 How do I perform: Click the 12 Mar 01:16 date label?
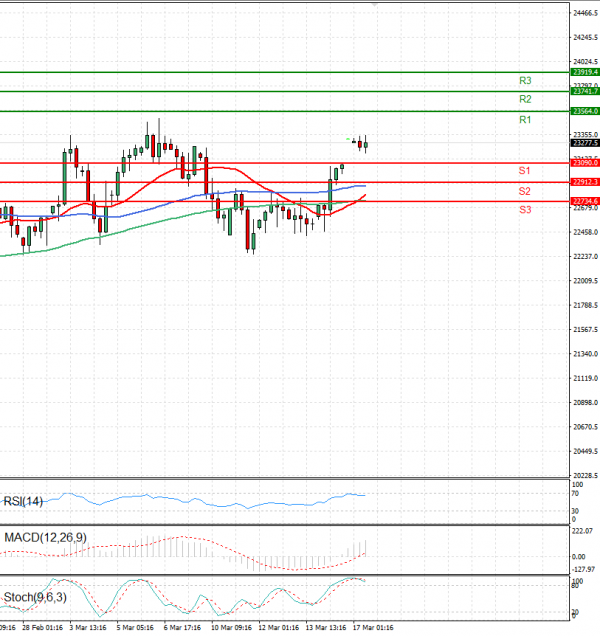pyautogui.click(x=278, y=627)
